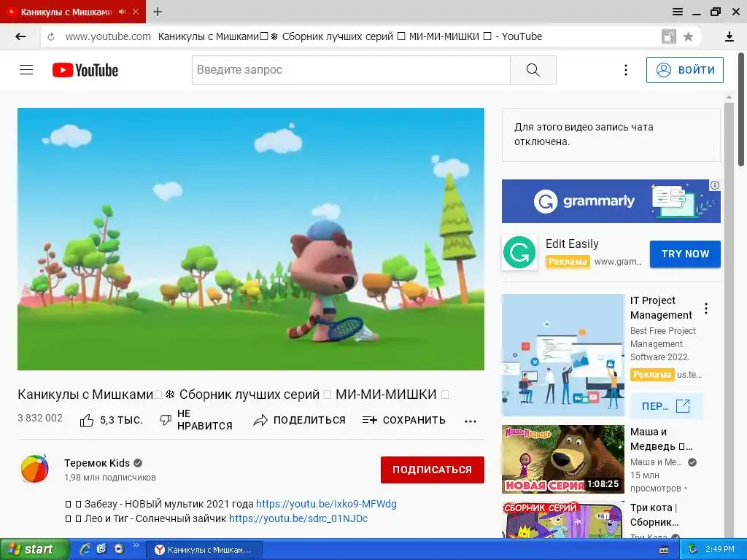This screenshot has height=560, width=747.
Task: Click the ВОЙТИ sign-in button
Action: click(x=684, y=70)
